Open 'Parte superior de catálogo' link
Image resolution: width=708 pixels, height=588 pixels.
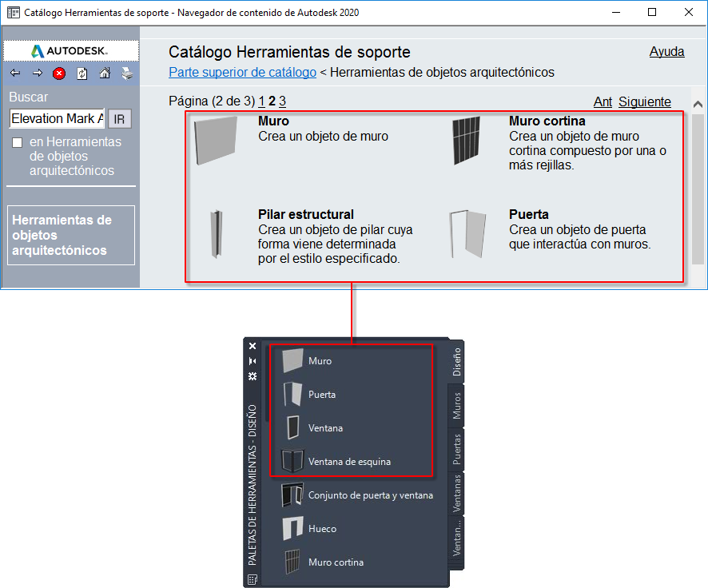coord(242,72)
